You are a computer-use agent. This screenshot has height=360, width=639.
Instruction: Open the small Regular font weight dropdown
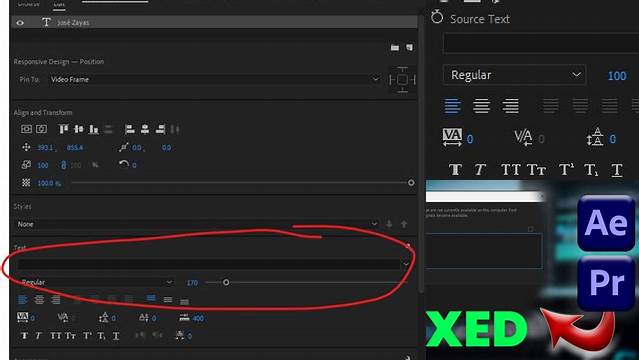pos(96,282)
